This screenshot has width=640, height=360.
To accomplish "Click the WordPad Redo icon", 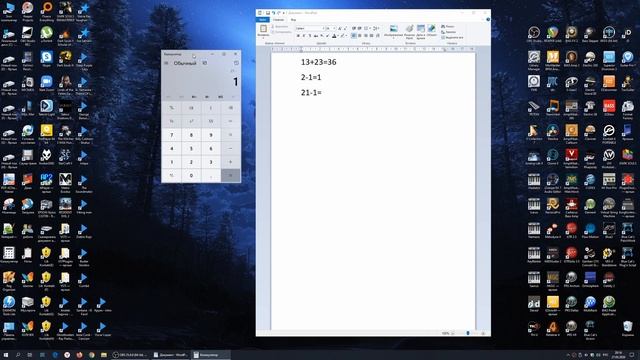I will pyautogui.click(x=279, y=13).
